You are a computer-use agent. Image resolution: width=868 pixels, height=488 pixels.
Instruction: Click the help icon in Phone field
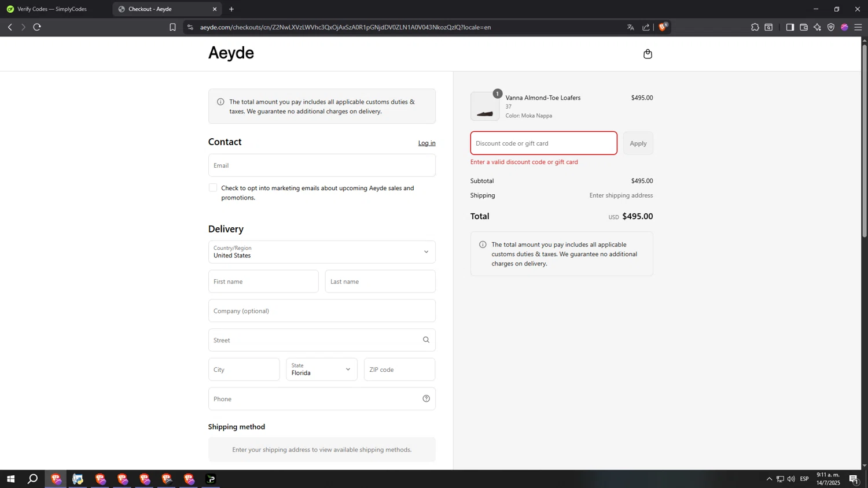(426, 398)
